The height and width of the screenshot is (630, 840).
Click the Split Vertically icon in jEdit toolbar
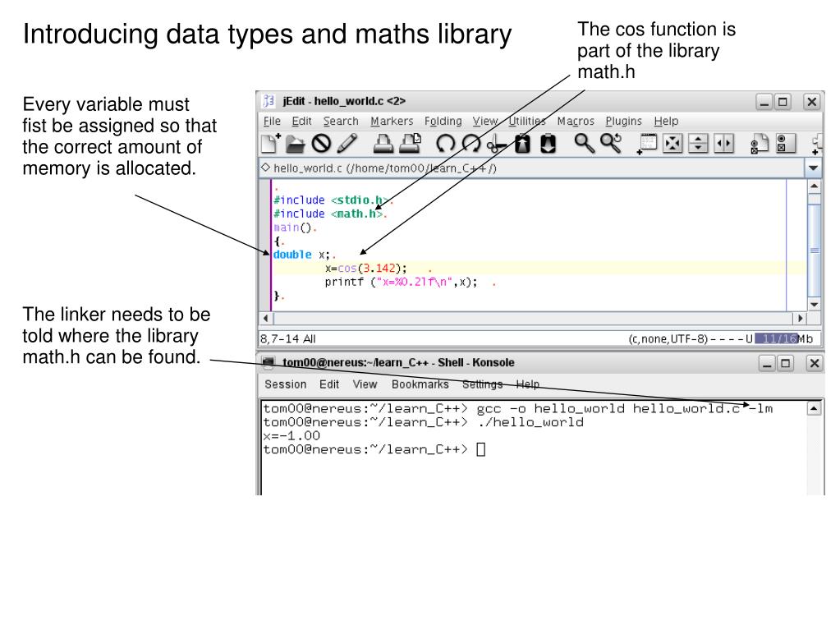[723, 144]
